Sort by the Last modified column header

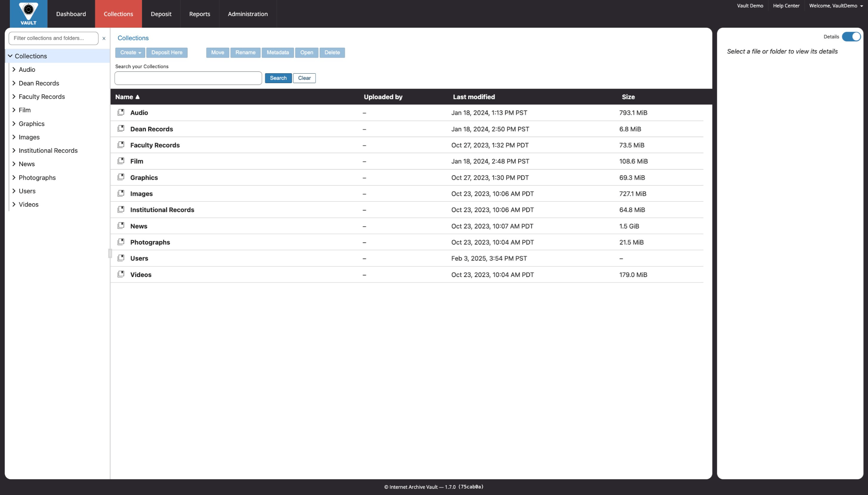(x=474, y=97)
